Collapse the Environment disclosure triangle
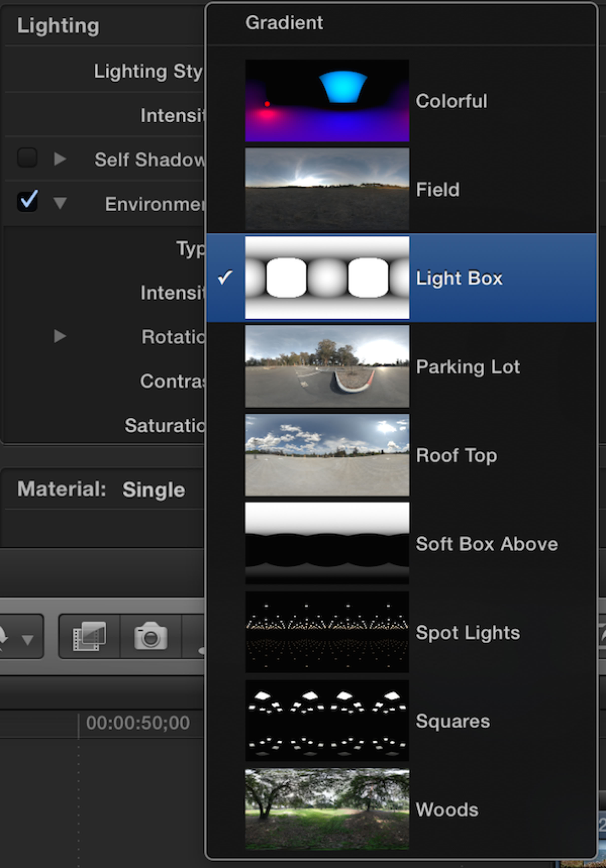606x868 pixels. point(60,203)
